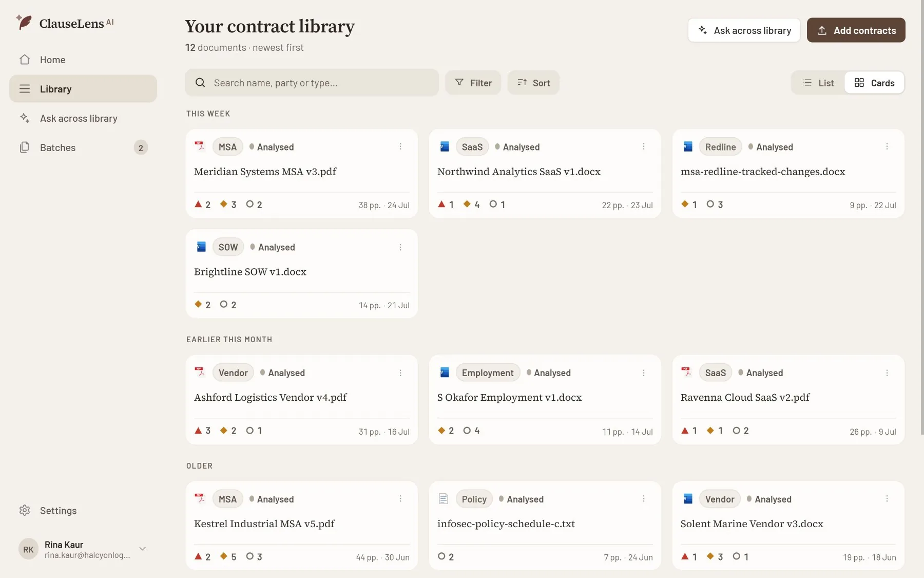This screenshot has height=578, width=924.
Task: Open more options on Meridian Systems MSA card
Action: tap(400, 147)
